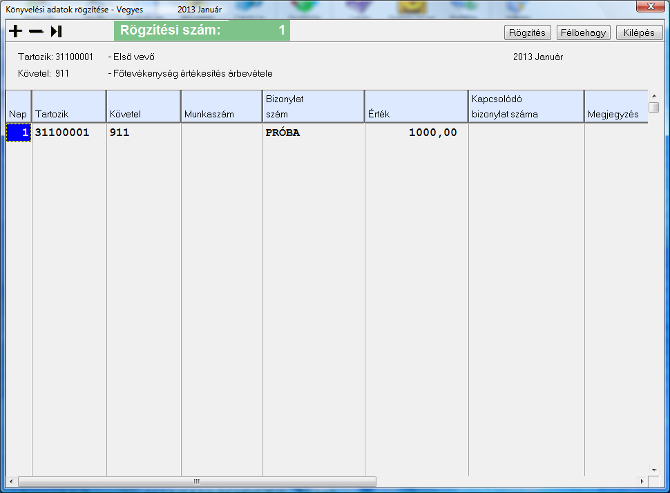The width and height of the screenshot is (670, 493).
Task: Select cell containing 31100001
Action: pos(69,132)
